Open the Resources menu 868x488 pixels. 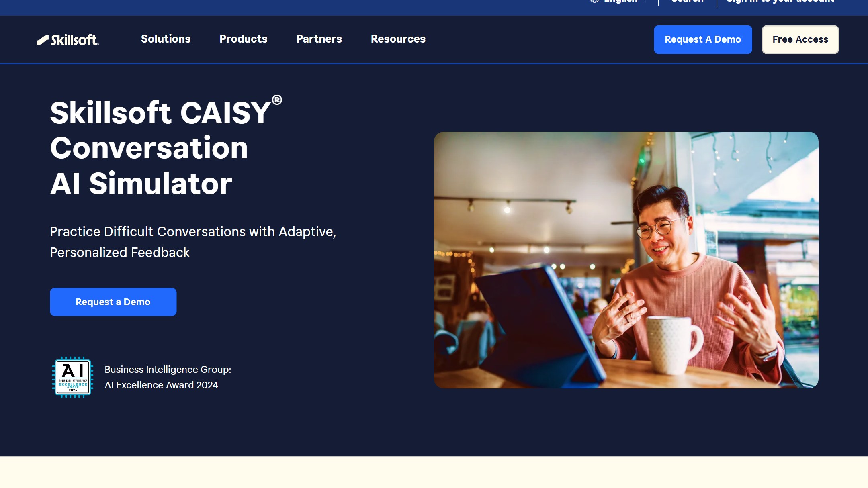398,39
